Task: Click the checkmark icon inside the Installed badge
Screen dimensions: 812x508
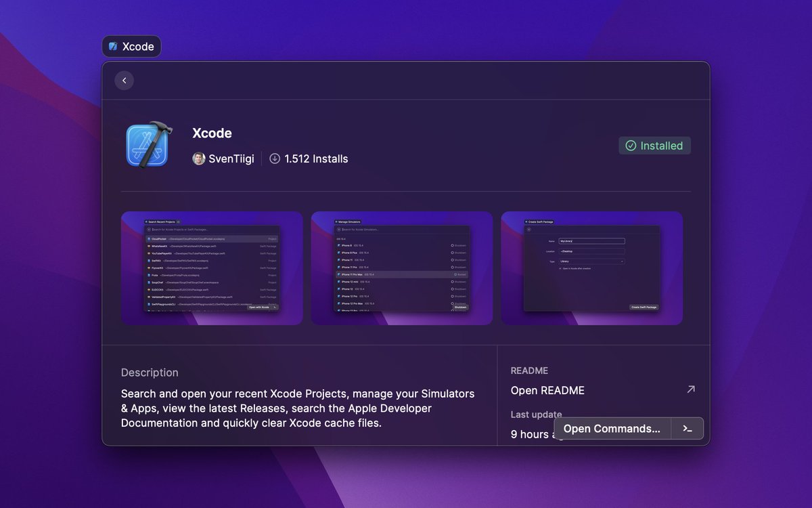Action: (632, 145)
